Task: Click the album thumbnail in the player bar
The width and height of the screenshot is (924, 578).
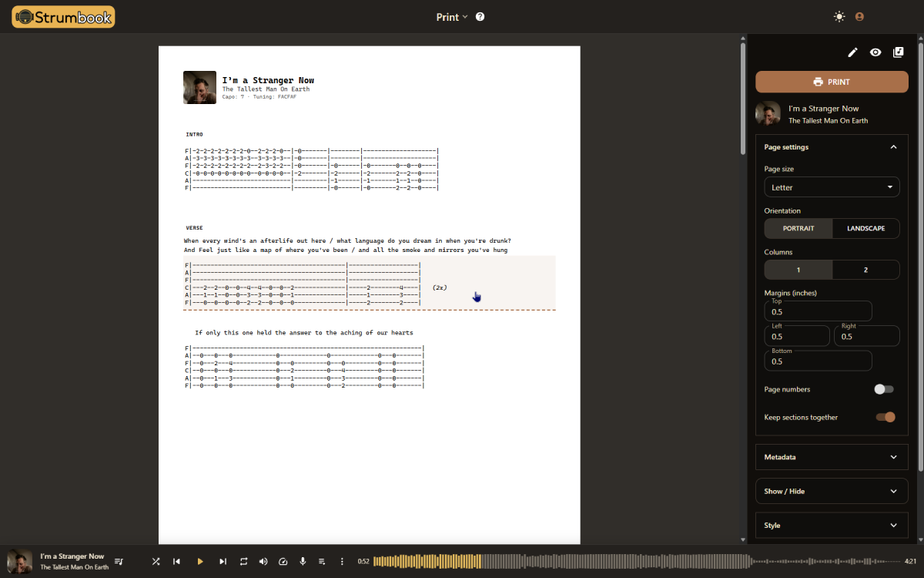Action: click(x=20, y=562)
